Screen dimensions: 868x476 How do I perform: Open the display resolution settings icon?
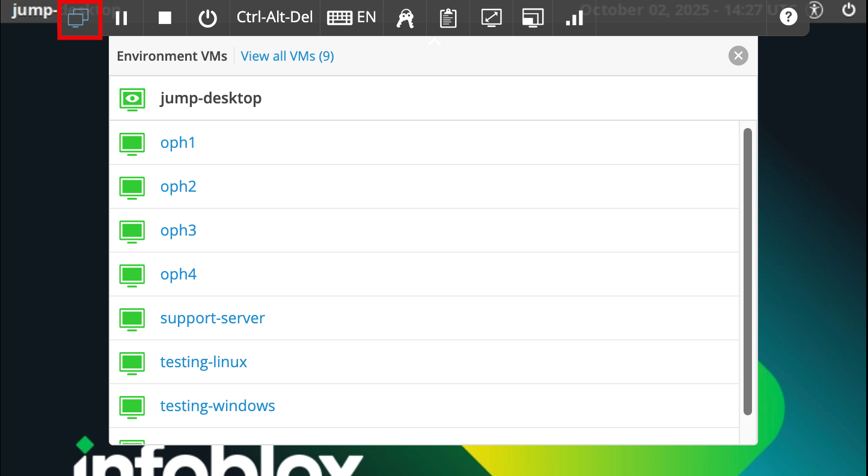533,18
